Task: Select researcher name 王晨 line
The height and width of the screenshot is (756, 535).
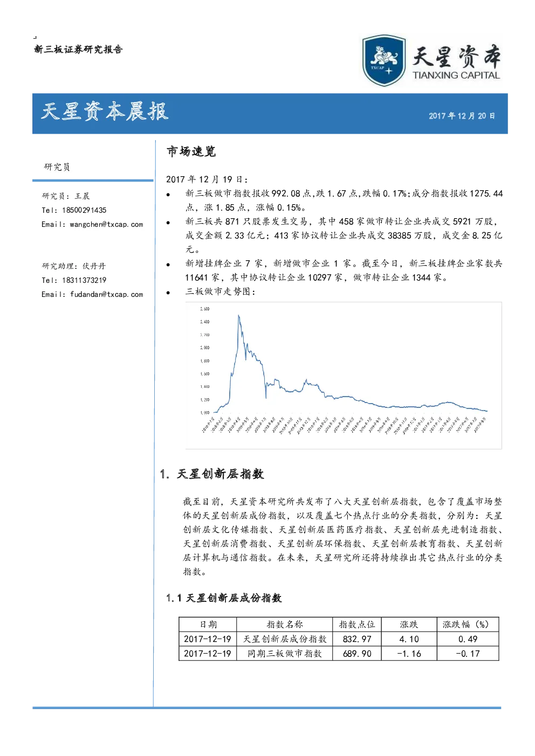Action: pos(66,196)
